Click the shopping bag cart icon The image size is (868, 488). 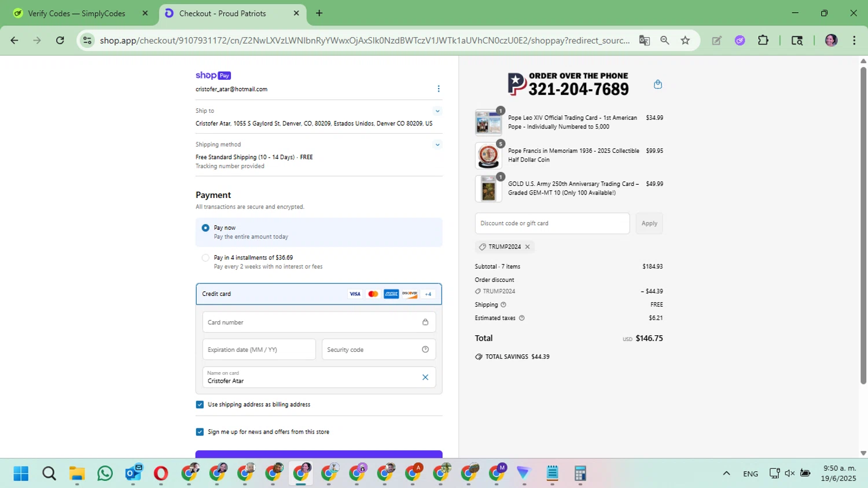(658, 85)
